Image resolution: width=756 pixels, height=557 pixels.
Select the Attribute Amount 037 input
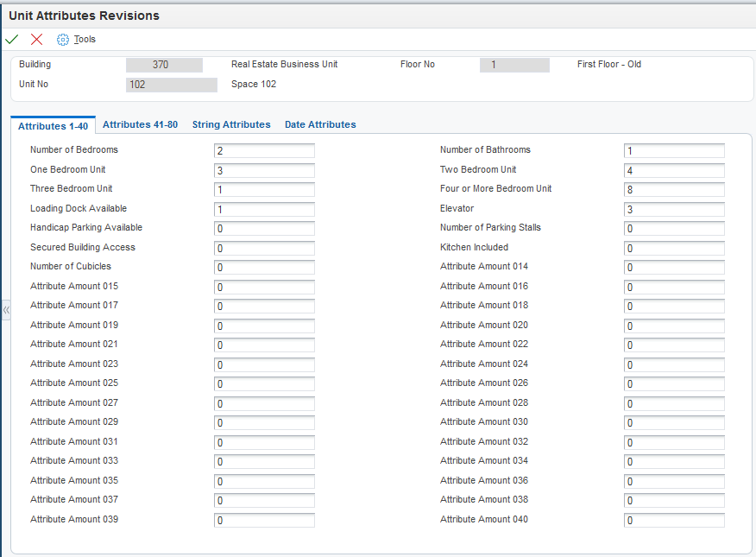pyautogui.click(x=264, y=501)
